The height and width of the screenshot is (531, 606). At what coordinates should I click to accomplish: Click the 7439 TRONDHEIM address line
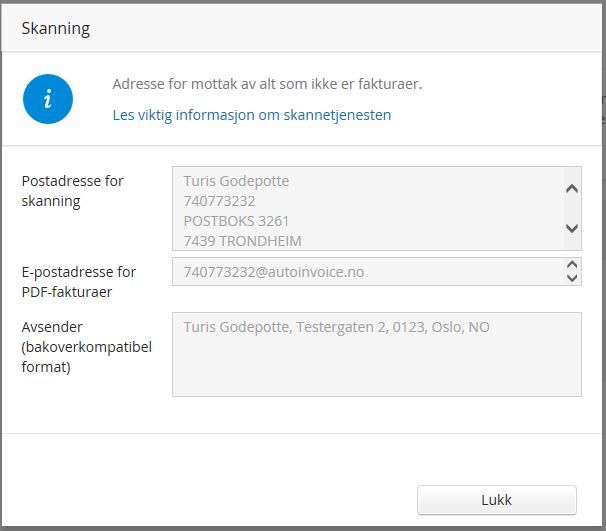point(242,241)
